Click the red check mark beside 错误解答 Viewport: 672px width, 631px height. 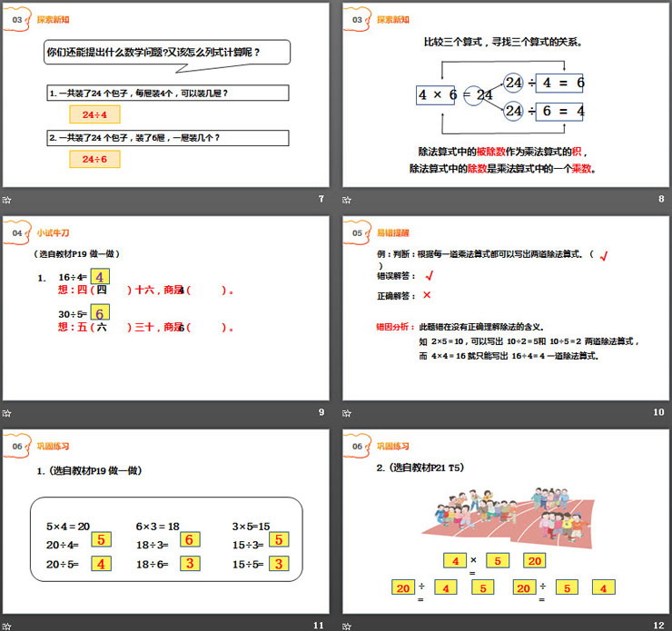pos(429,275)
